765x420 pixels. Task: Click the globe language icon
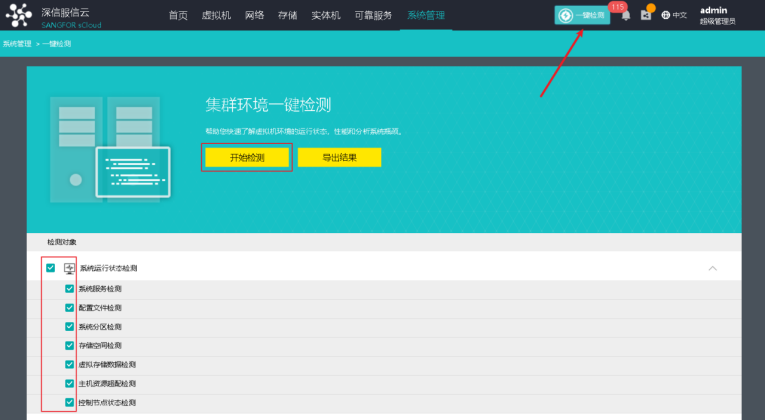coord(665,15)
